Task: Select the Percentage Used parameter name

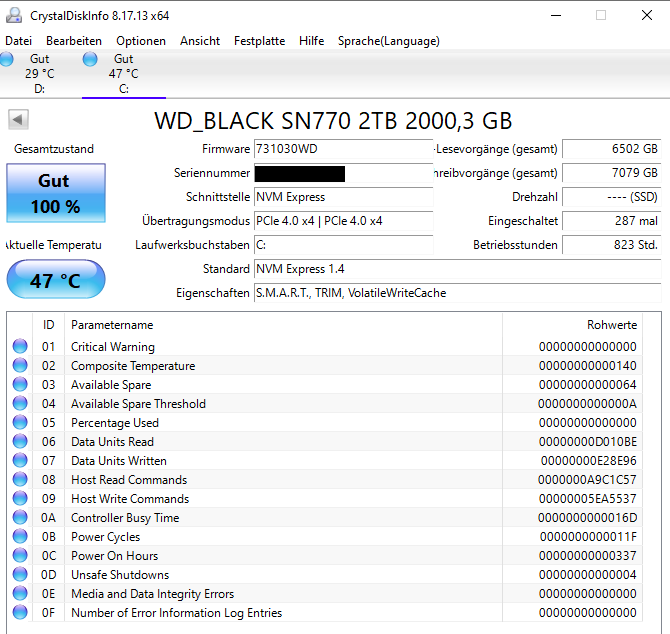Action: (115, 423)
